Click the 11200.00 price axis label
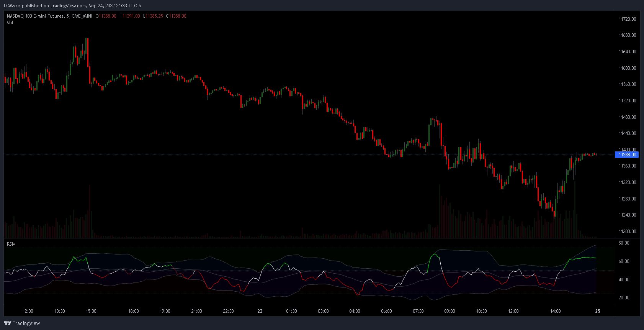 628,231
